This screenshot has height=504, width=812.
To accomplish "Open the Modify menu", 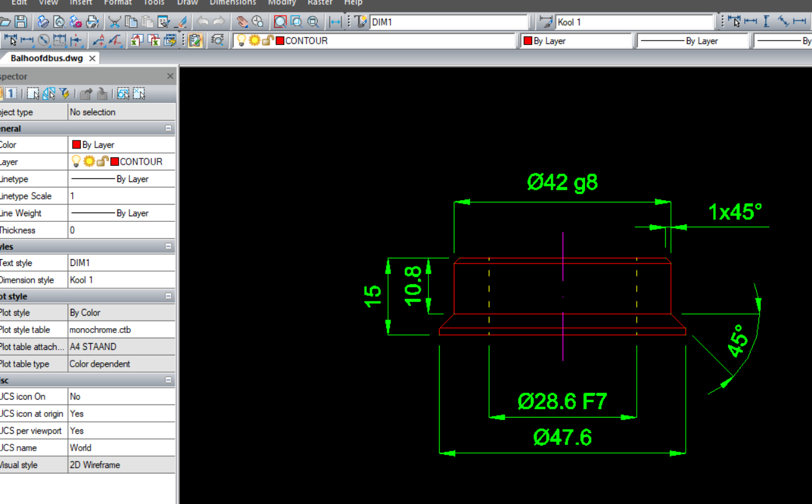I will [282, 2].
